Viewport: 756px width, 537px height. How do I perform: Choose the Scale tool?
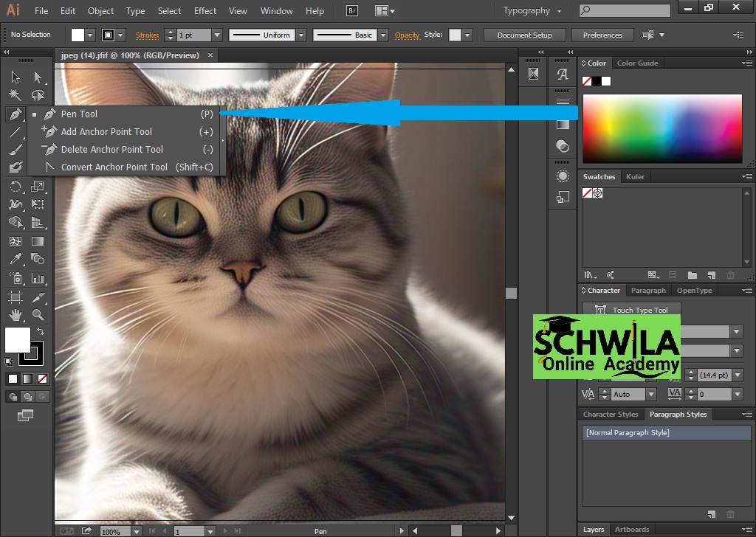[38, 187]
